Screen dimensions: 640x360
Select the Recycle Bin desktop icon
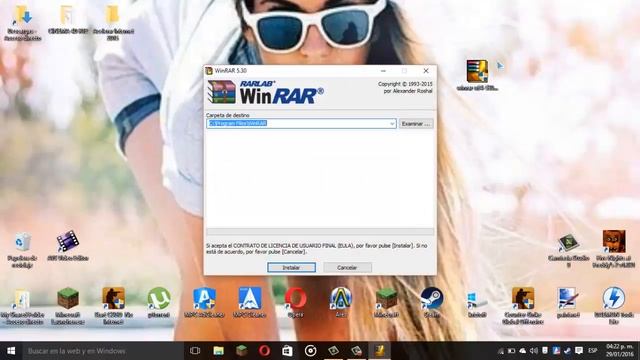[x=22, y=250]
